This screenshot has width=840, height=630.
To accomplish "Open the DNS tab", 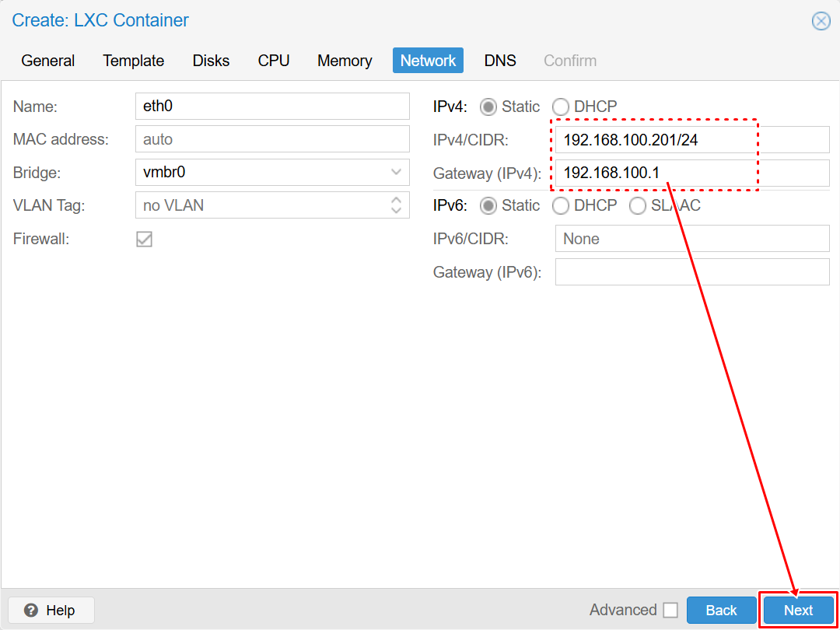I will (500, 61).
